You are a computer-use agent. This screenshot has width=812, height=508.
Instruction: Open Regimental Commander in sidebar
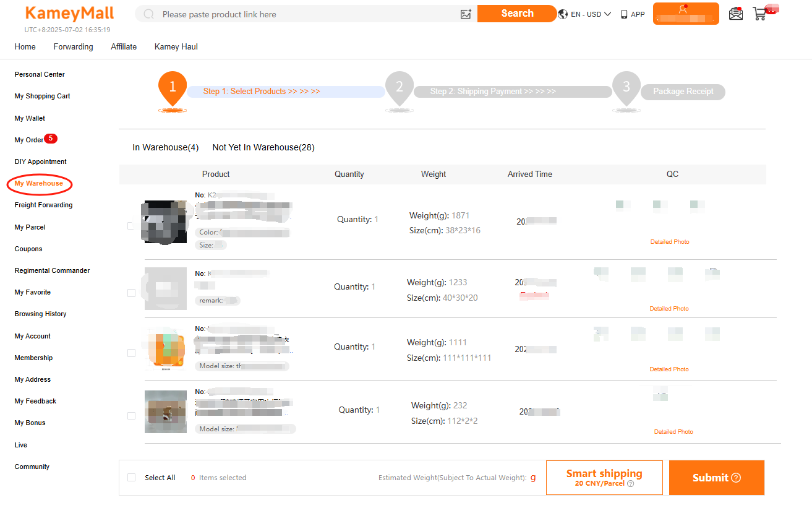click(x=52, y=270)
